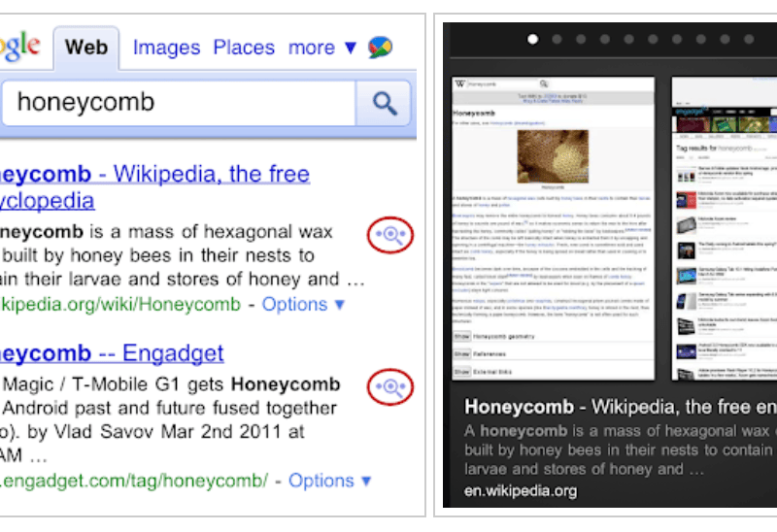Open instant preview for the Wikipedia result
The image size is (777, 532).
(x=390, y=234)
